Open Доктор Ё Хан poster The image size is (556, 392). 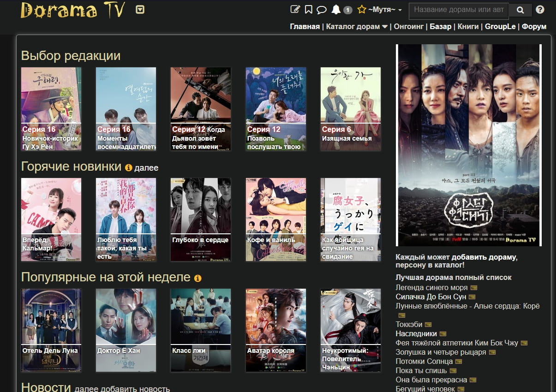tap(126, 330)
